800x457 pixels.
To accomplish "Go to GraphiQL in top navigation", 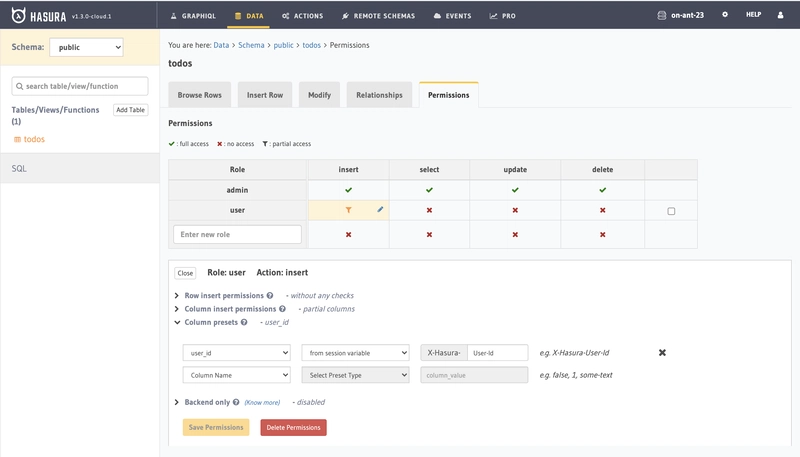I will click(193, 16).
